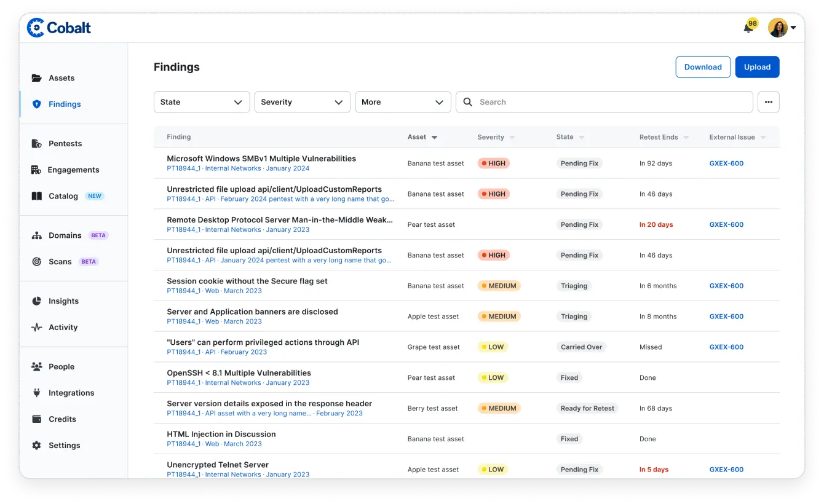Click MEDIUM badge in Session cookie row
The height and width of the screenshot is (504, 824).
[x=499, y=286]
